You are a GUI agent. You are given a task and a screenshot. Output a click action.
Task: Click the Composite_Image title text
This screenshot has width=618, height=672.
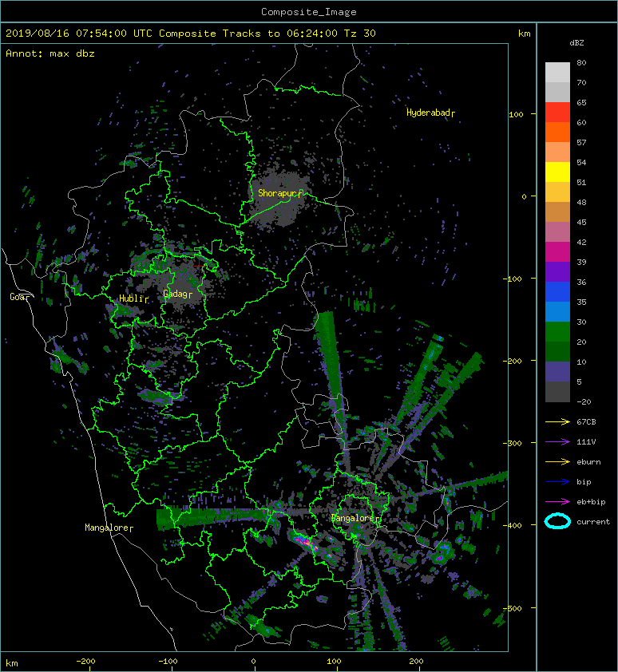309,12
